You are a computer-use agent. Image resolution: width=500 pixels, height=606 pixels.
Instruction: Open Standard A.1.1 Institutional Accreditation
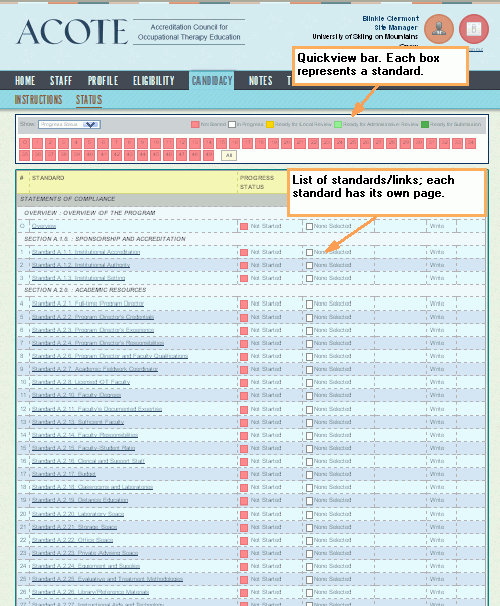tap(86, 252)
